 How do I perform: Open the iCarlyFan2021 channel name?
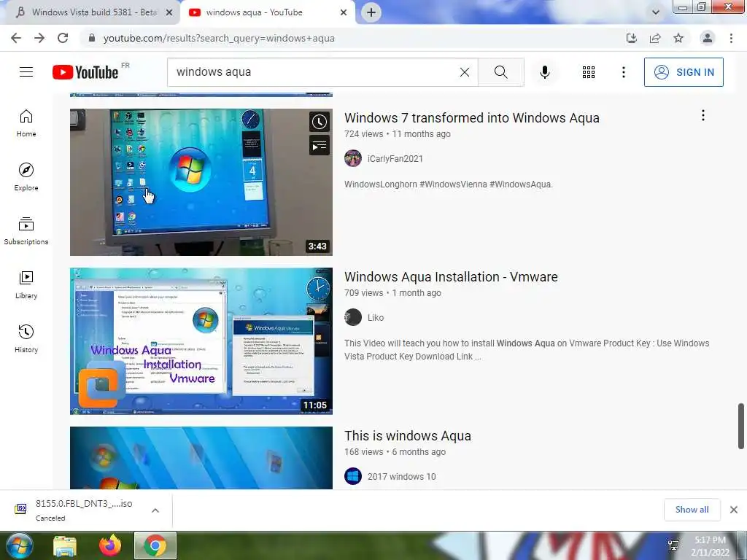pyautogui.click(x=395, y=158)
